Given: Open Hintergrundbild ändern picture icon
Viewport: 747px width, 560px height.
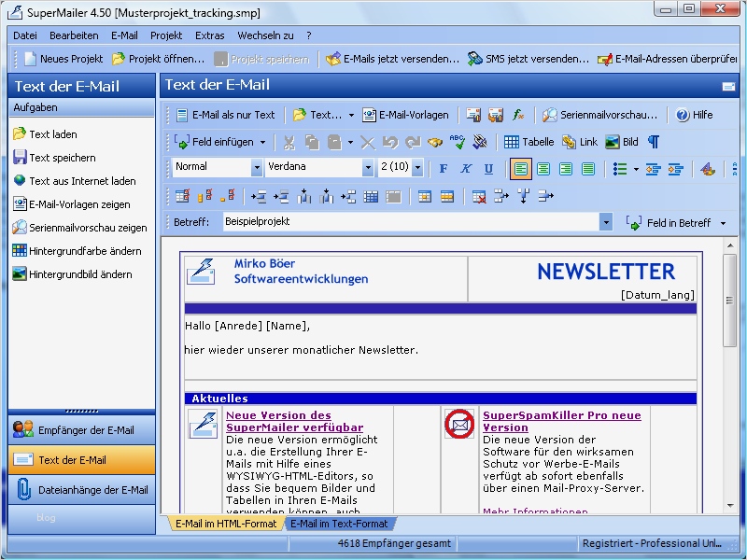Looking at the screenshot, I should pyautogui.click(x=19, y=273).
